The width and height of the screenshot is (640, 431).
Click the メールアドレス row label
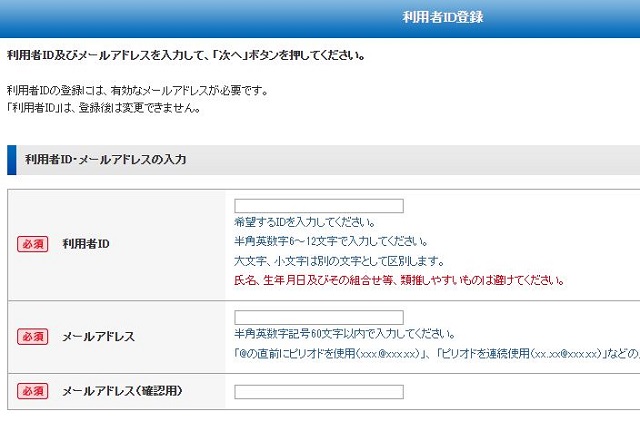[x=98, y=337]
